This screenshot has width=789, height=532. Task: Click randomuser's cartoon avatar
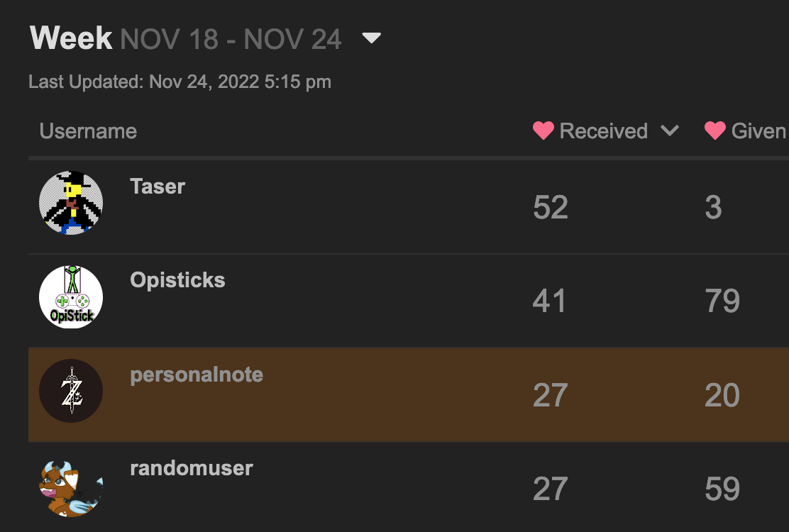71,487
